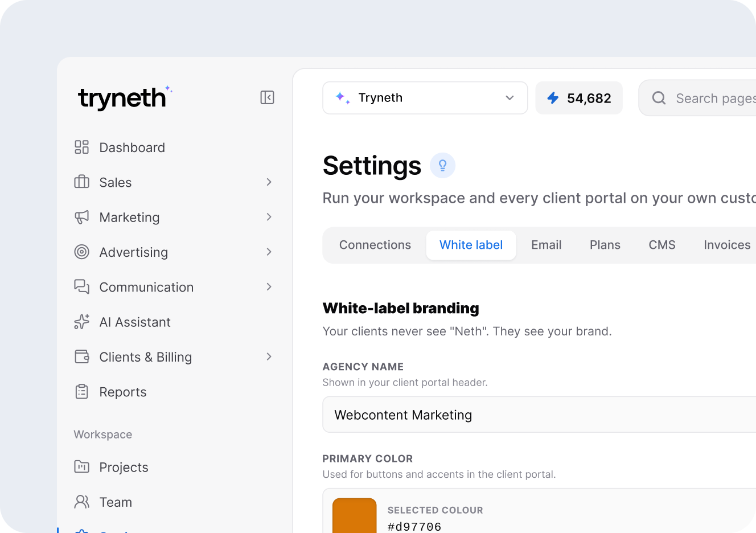Viewport: 756px width, 533px height.
Task: Open the 54,682 credits button
Action: 579,98
